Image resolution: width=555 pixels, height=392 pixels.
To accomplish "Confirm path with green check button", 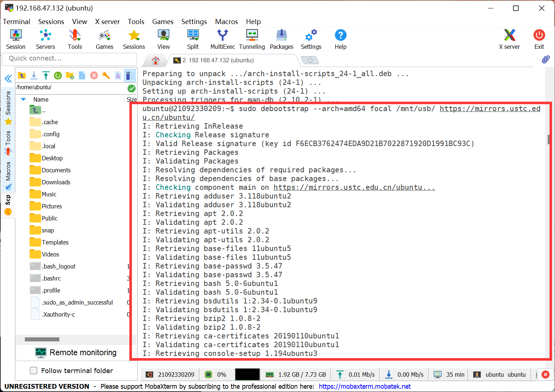I will [132, 88].
